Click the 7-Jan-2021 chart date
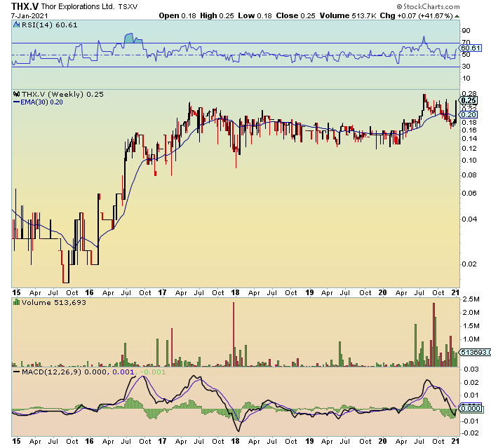 point(29,15)
